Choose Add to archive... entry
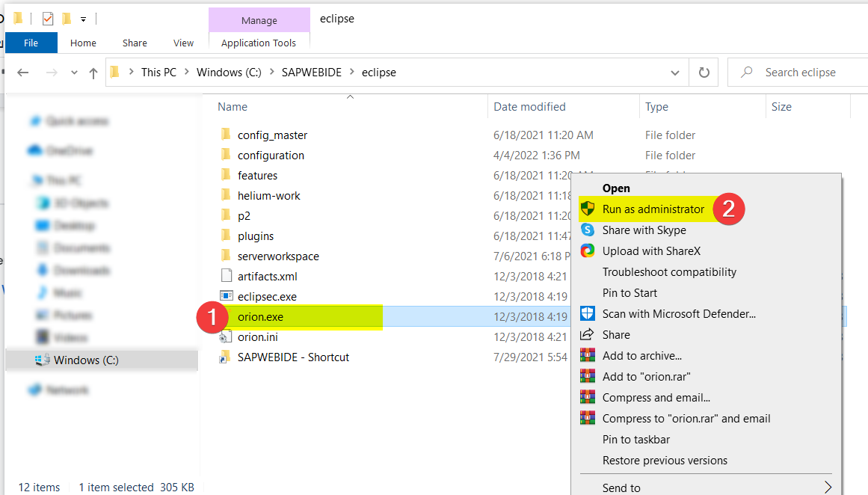868x495 pixels. 641,356
